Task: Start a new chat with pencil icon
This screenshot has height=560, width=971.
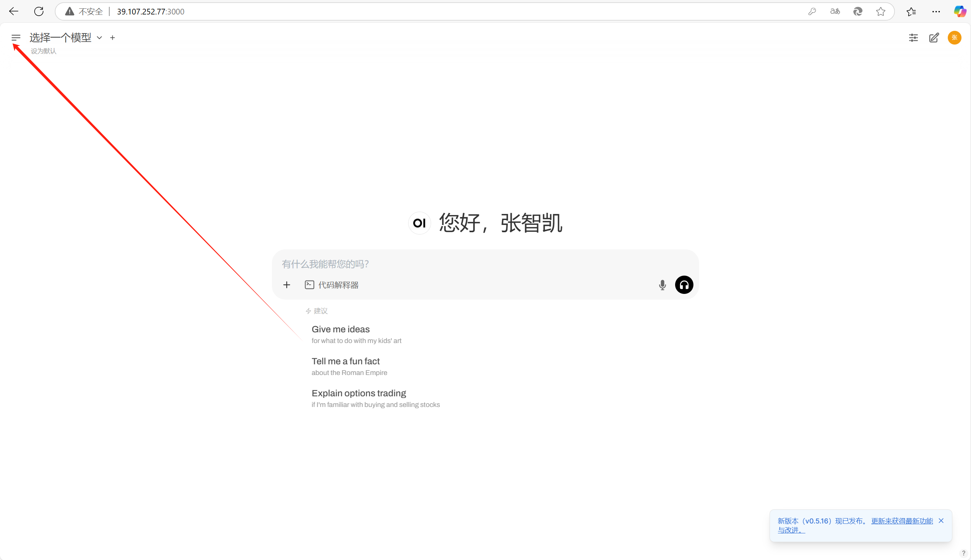Action: [934, 38]
